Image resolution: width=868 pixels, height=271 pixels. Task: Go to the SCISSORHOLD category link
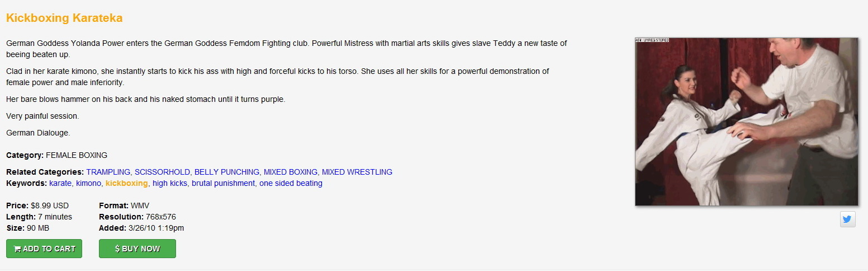pyautogui.click(x=162, y=172)
